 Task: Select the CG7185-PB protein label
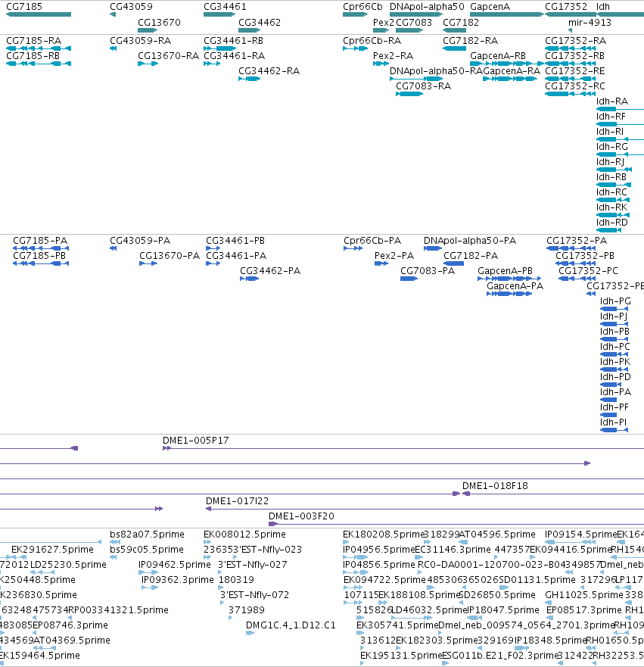coord(39,256)
